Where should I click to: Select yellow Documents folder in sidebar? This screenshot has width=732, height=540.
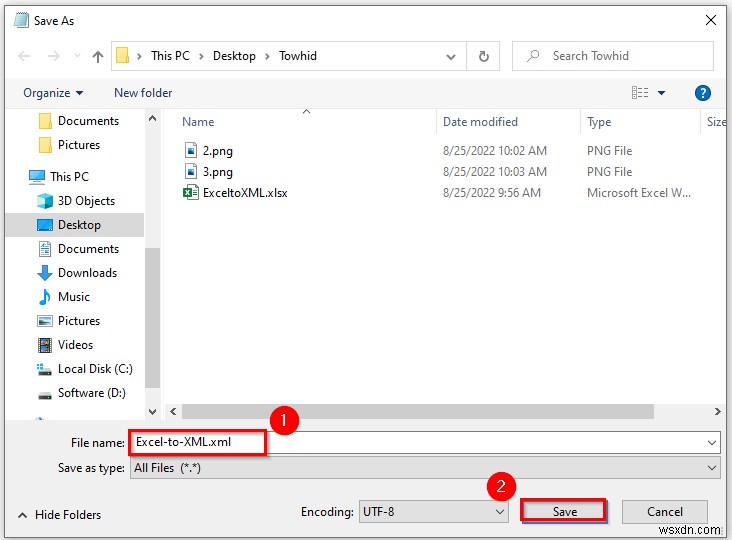click(x=78, y=121)
